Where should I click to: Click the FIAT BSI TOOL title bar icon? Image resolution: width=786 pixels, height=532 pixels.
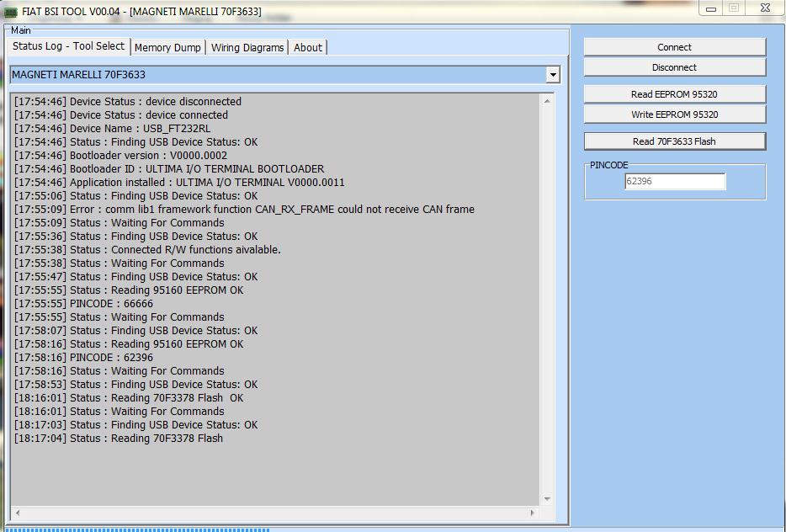click(11, 12)
